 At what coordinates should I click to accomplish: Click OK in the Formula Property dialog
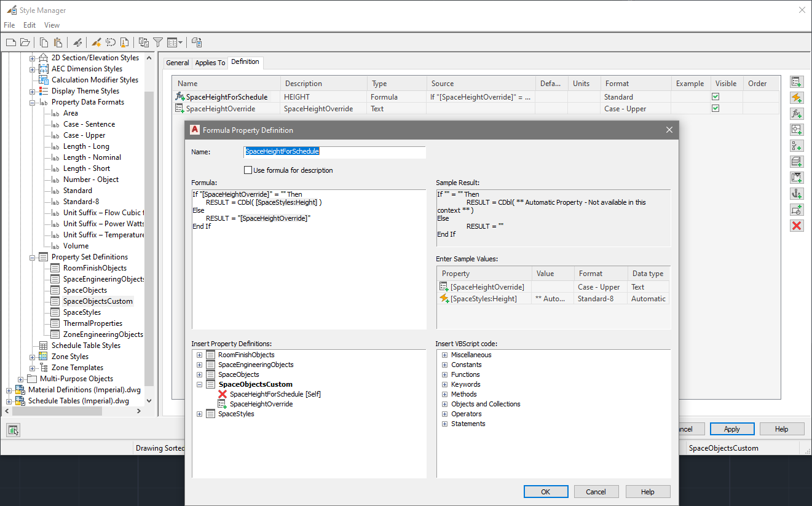pos(545,491)
